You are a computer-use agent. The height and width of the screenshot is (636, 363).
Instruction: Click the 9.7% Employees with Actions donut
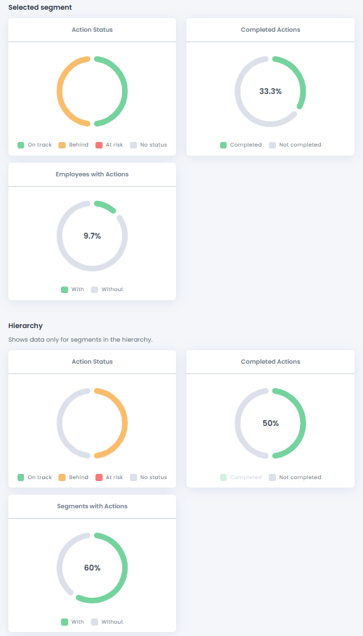coord(92,236)
